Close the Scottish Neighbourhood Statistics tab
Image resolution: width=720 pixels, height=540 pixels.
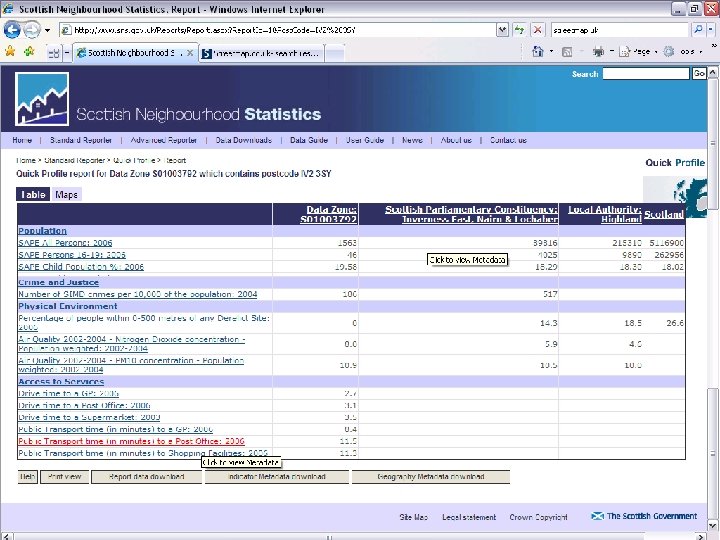pos(190,53)
